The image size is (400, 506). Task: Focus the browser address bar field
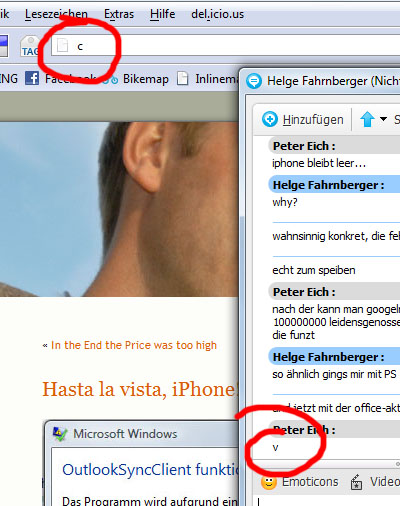225,46
